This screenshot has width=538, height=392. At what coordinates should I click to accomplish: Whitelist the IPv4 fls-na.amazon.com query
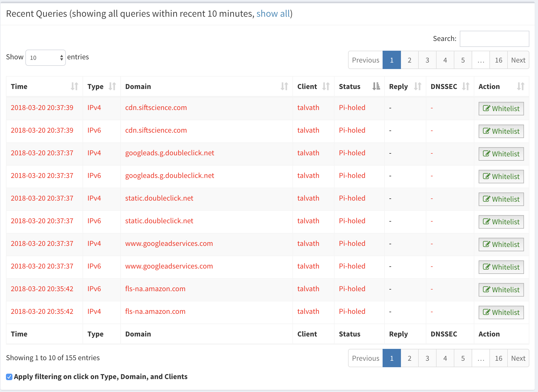[x=501, y=312]
